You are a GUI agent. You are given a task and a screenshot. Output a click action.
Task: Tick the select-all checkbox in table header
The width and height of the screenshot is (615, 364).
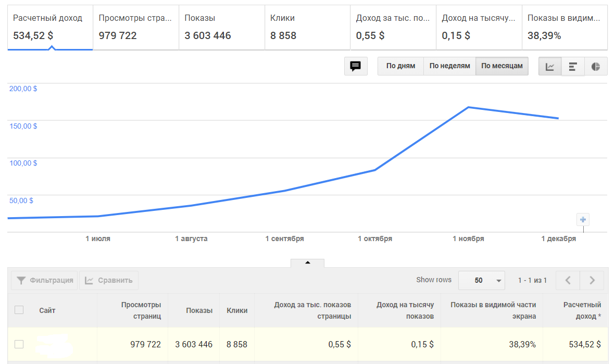pyautogui.click(x=19, y=310)
